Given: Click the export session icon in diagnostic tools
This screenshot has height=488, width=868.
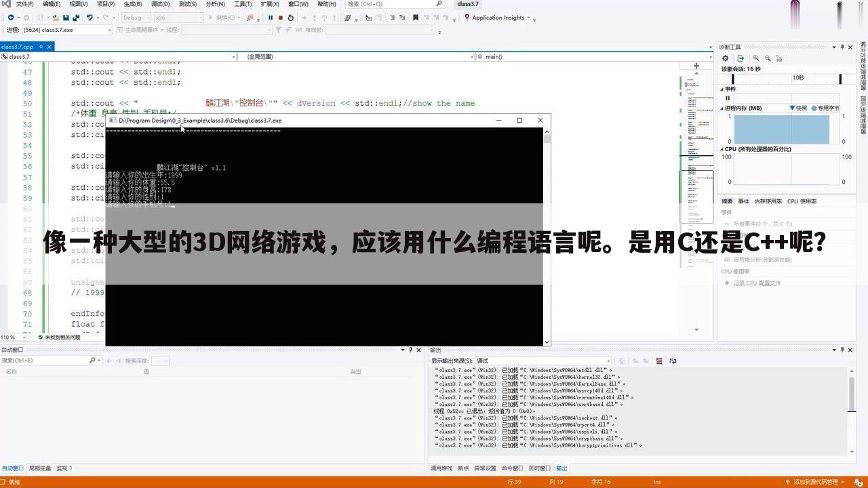Looking at the screenshot, I should click(x=741, y=58).
